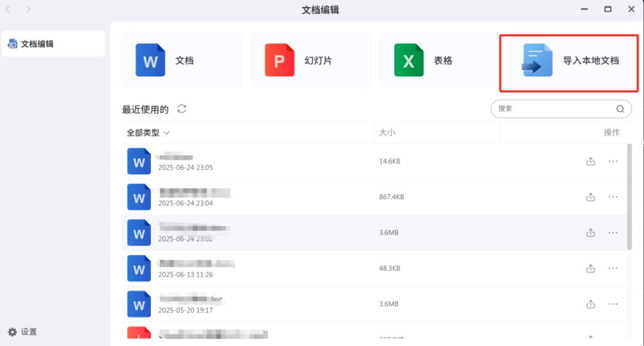The width and height of the screenshot is (644, 346).
Task: Click the forward arrow in the title bar
Action: pos(29,10)
